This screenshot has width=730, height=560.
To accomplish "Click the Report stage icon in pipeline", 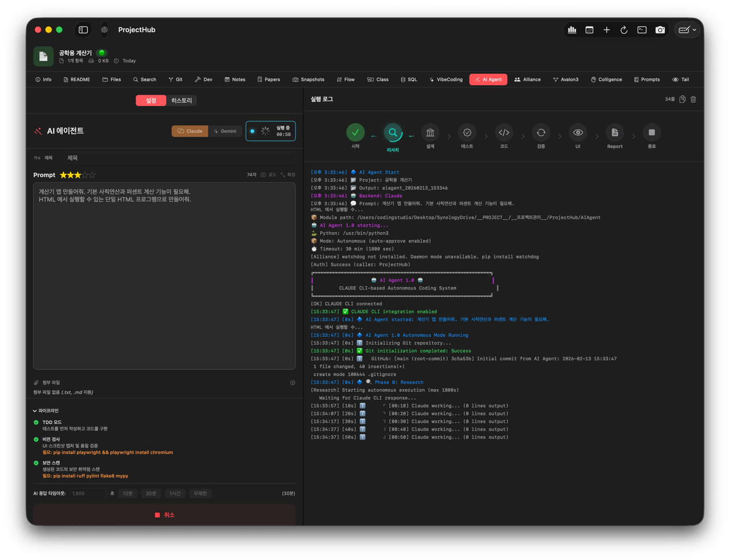I will 615,133.
